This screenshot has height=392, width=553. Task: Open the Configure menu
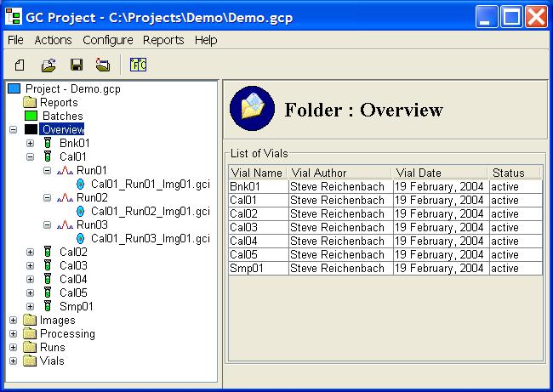click(107, 40)
